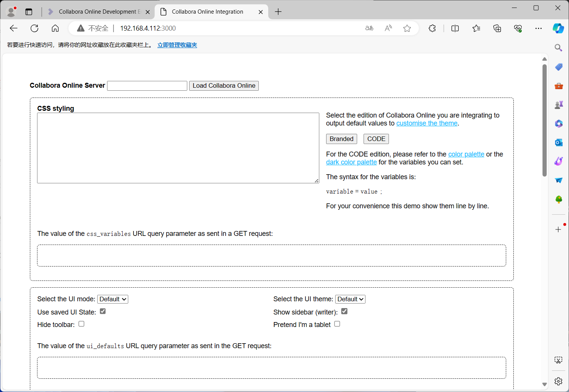Open the dark color palette link
569x392 pixels.
pos(351,162)
